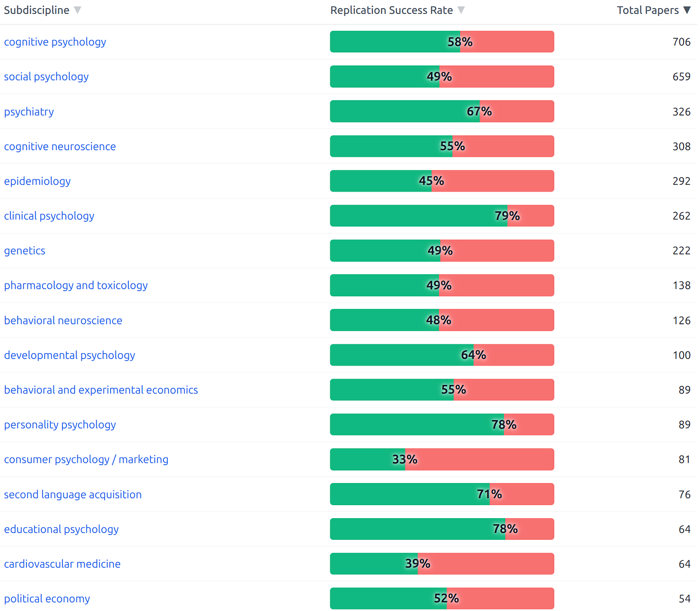Toggle Total Papers sort arrow

pos(687,10)
